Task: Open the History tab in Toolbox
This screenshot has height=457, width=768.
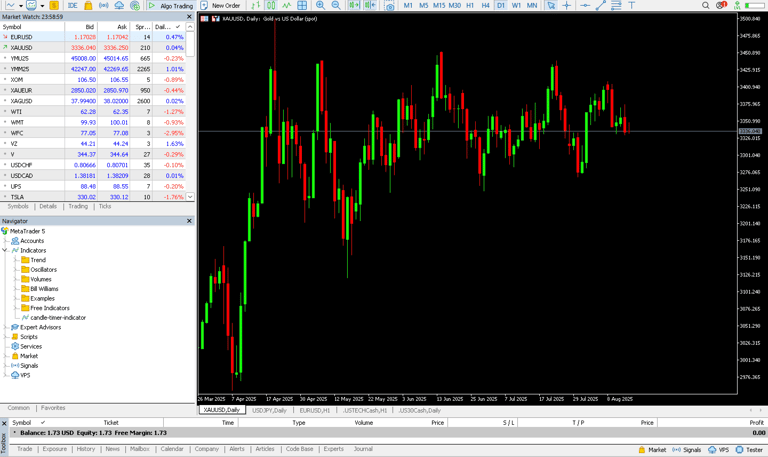Action: point(86,449)
